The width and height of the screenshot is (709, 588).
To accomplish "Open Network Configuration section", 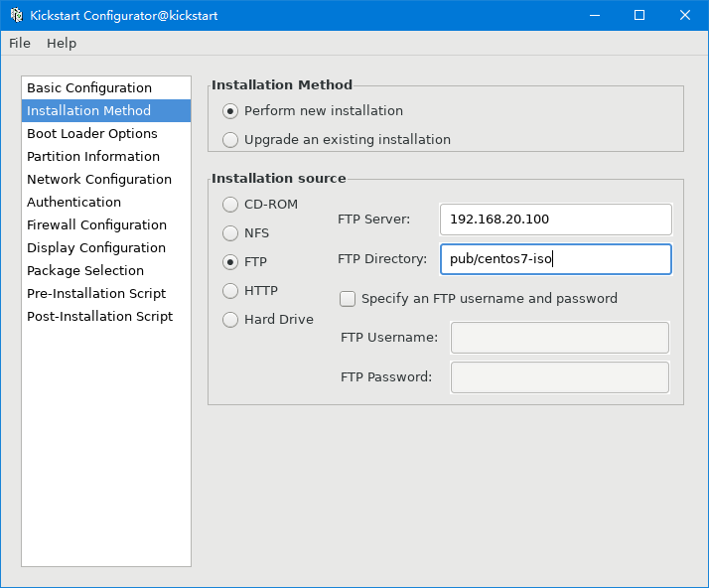I will (x=106, y=180).
